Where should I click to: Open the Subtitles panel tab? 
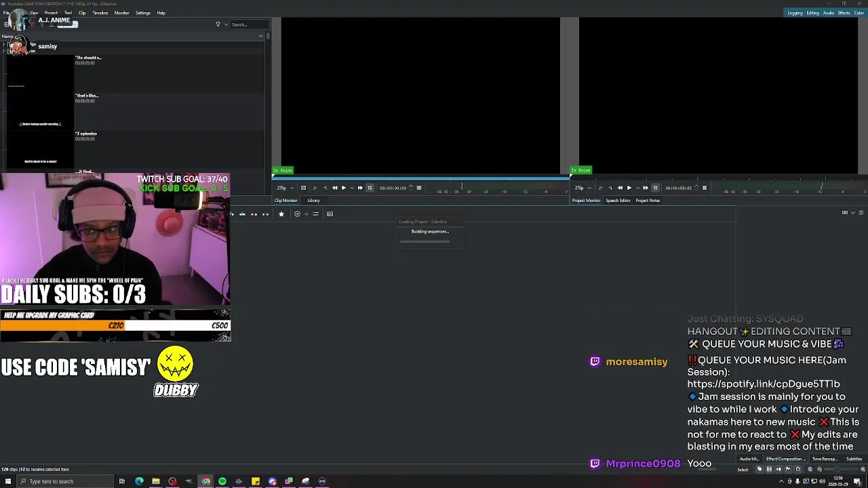click(x=854, y=459)
